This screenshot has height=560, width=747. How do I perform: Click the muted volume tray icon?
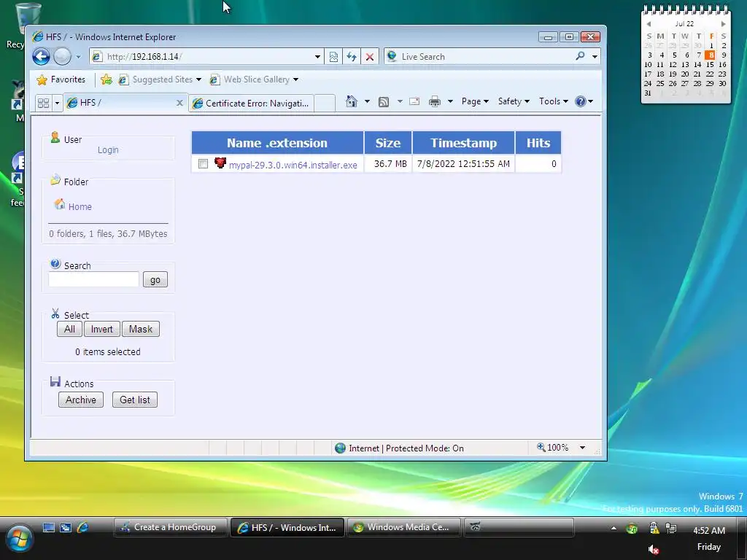(x=654, y=550)
